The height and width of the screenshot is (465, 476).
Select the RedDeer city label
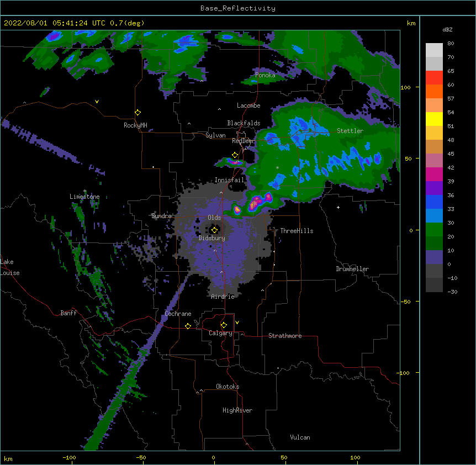[x=244, y=141]
